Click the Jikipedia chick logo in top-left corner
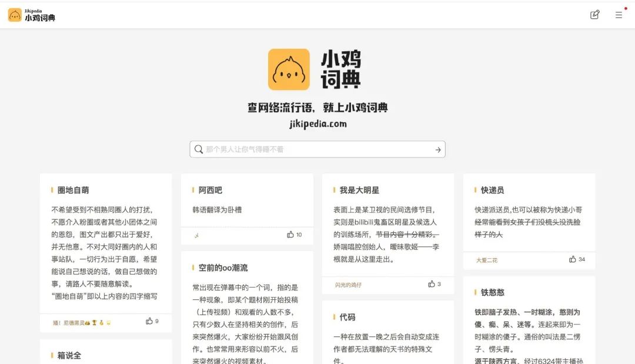 pyautogui.click(x=15, y=14)
